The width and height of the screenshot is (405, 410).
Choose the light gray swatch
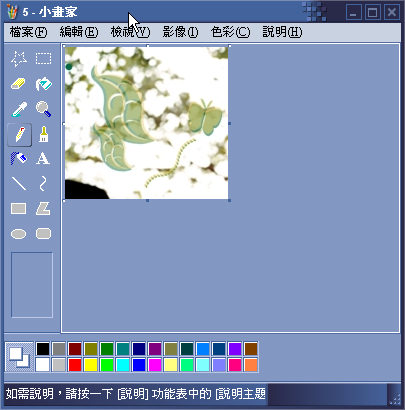point(59,365)
